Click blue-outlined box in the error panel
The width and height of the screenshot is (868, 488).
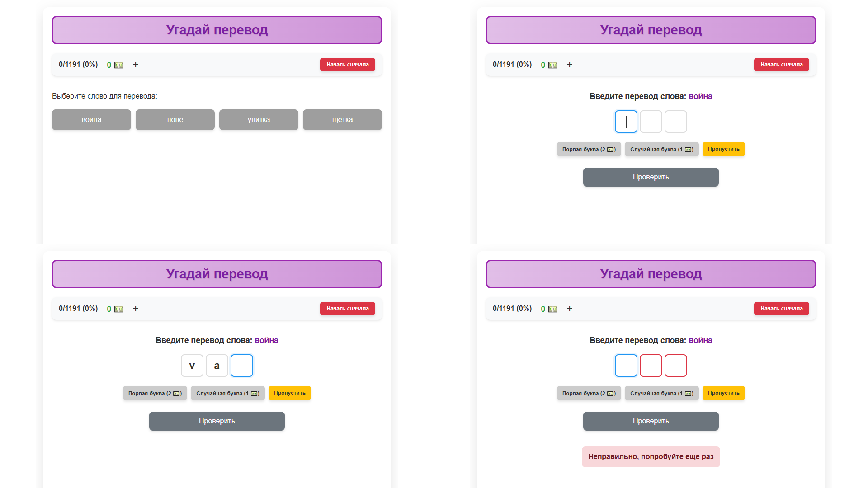click(x=626, y=366)
